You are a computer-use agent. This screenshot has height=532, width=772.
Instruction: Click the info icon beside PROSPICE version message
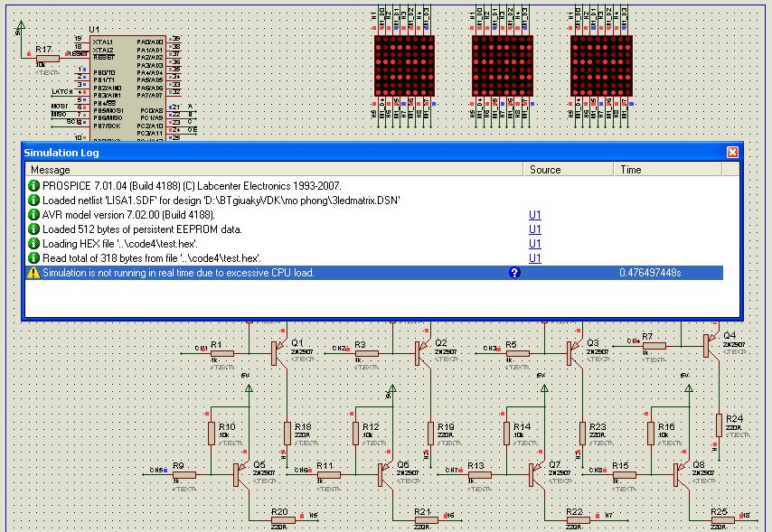pyautogui.click(x=33, y=186)
